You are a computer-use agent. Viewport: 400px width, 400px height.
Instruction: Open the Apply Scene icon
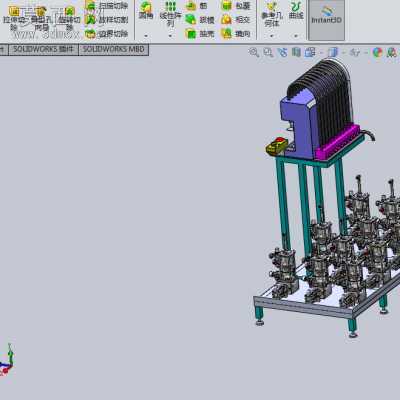[392, 52]
